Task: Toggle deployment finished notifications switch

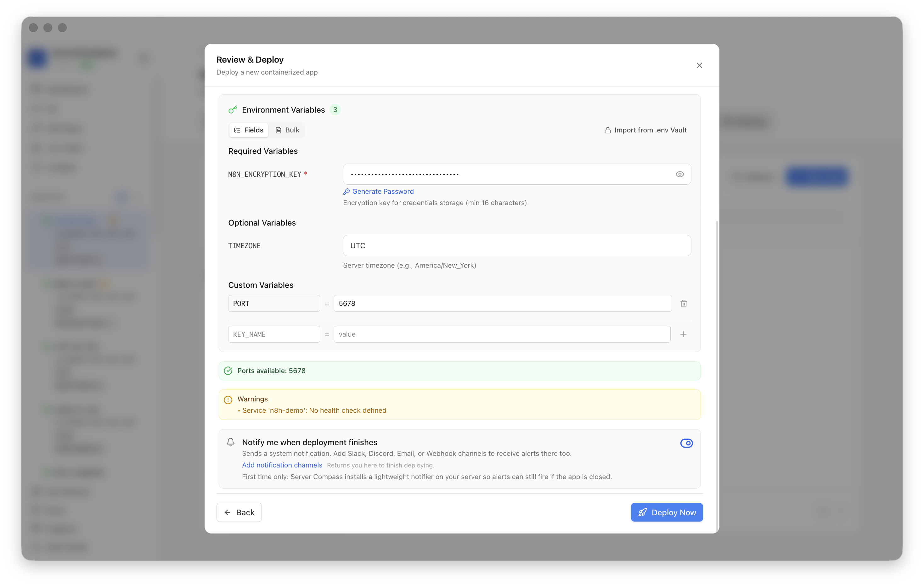Action: (x=686, y=443)
